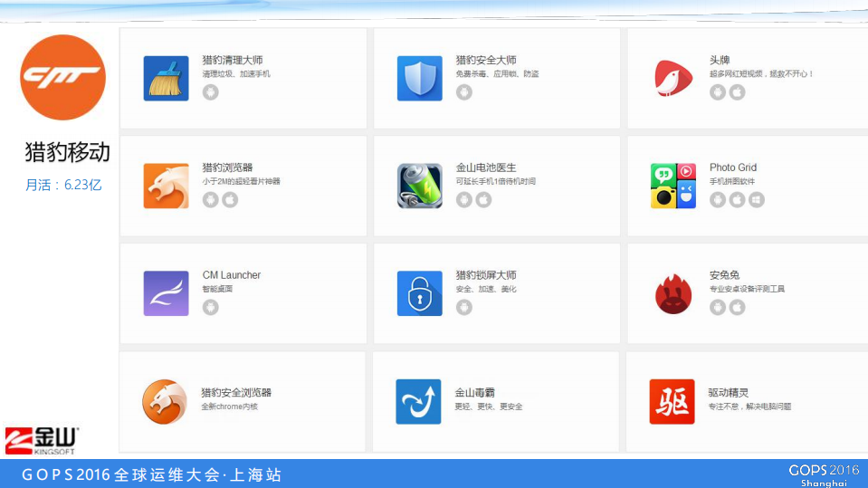
Task: Click Android icon under Photo Grid
Action: click(718, 199)
